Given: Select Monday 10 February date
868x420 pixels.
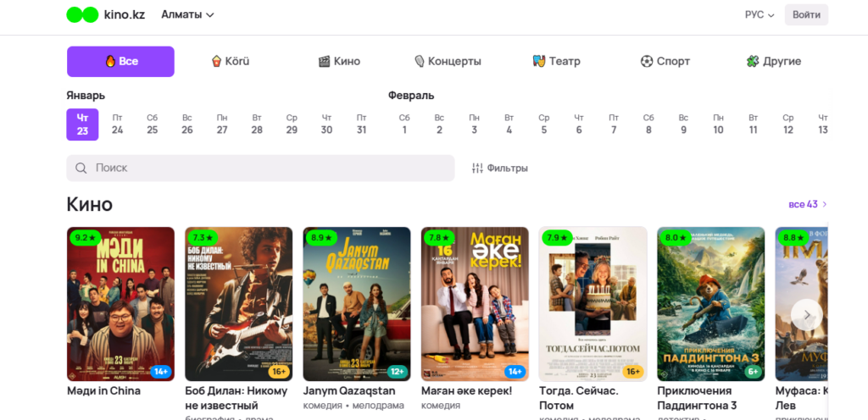Looking at the screenshot, I should (718, 124).
